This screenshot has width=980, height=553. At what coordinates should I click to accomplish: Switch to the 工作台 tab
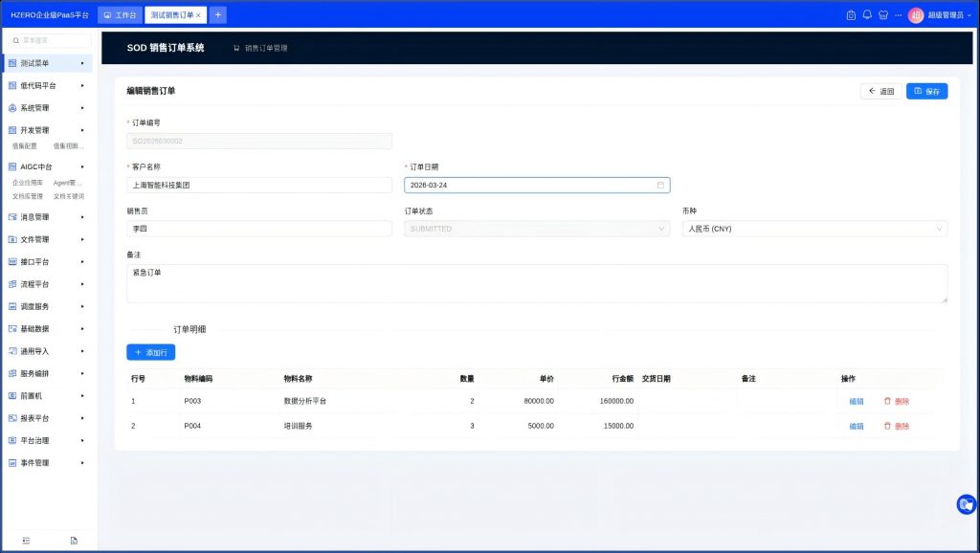coord(120,15)
